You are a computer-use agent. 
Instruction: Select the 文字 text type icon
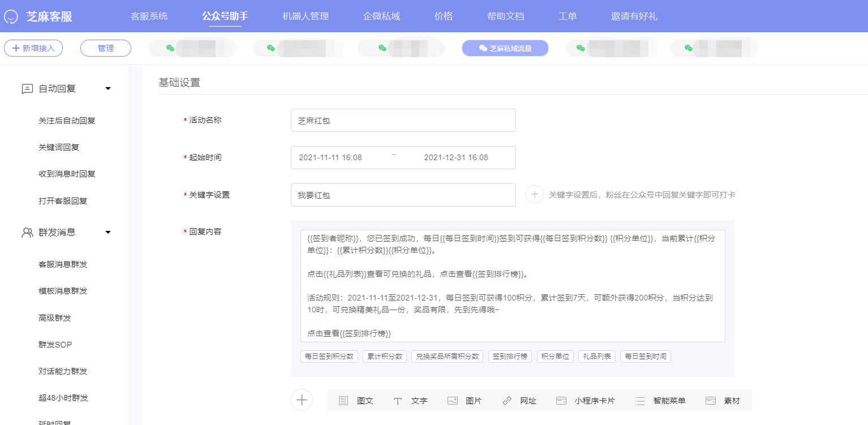[398, 401]
